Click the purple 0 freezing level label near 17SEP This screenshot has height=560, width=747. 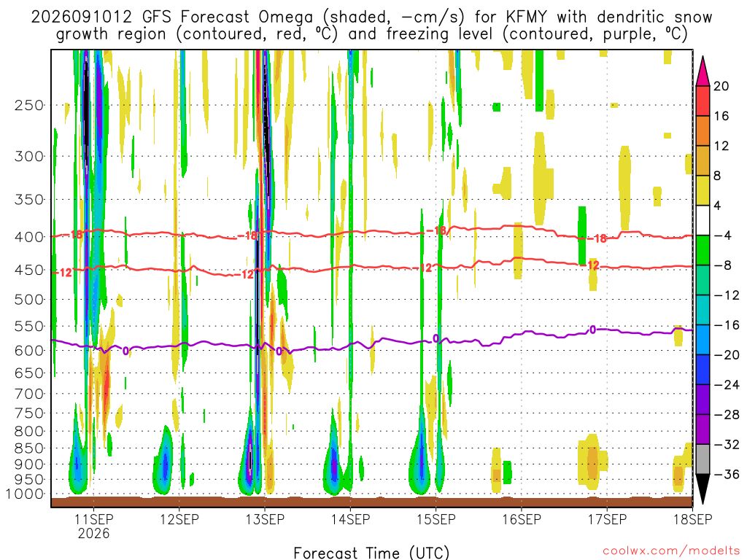(592, 330)
